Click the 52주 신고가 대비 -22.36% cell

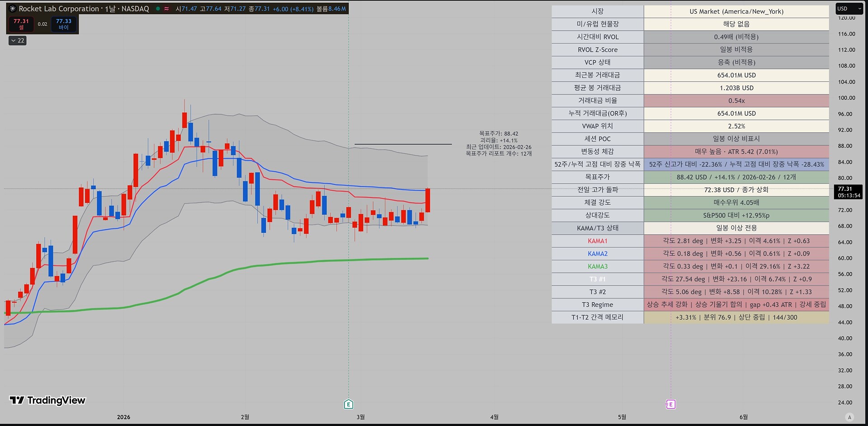click(x=736, y=164)
